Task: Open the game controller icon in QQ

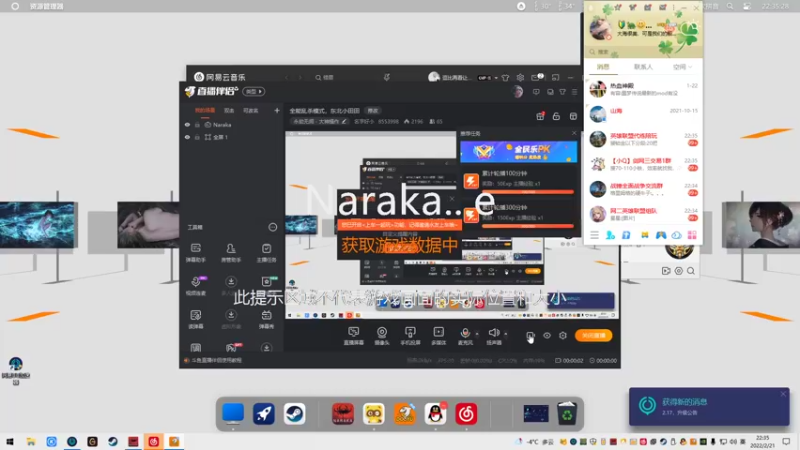Action: (661, 235)
